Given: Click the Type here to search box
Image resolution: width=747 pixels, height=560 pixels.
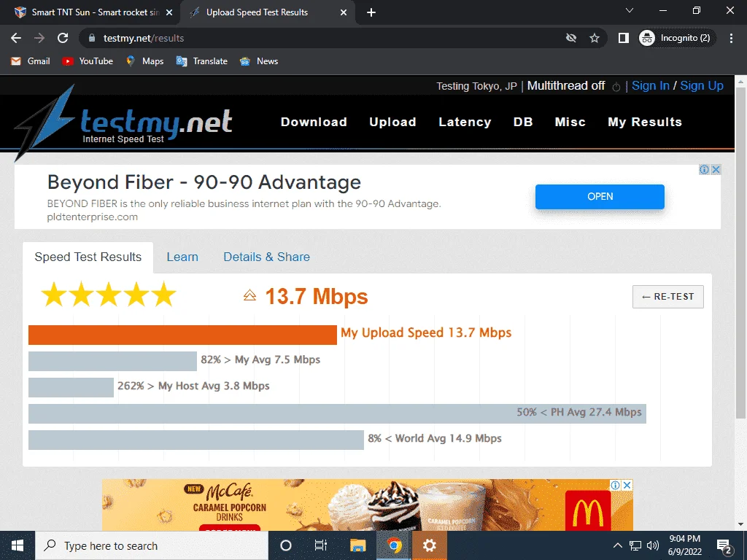Looking at the screenshot, I should [x=152, y=545].
